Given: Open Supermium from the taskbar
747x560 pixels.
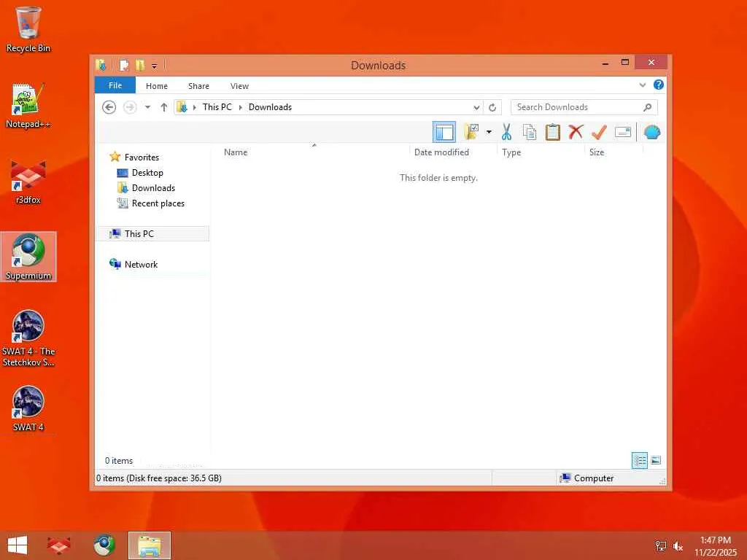Looking at the screenshot, I should (x=104, y=545).
